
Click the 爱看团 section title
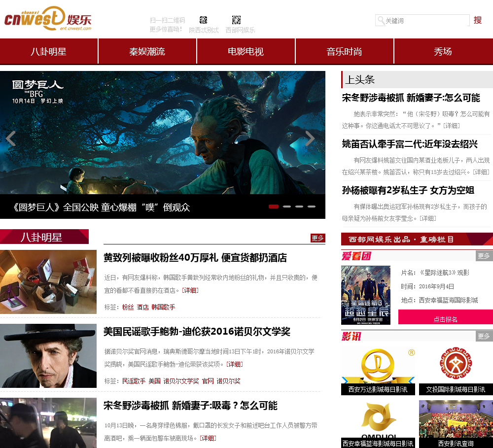[x=356, y=256]
